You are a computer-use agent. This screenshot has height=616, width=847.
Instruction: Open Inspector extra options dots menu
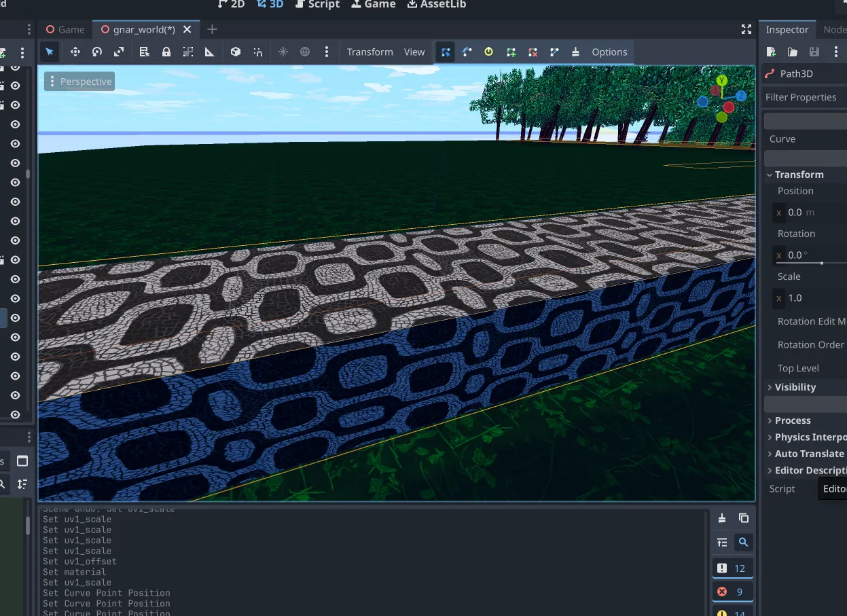point(836,52)
